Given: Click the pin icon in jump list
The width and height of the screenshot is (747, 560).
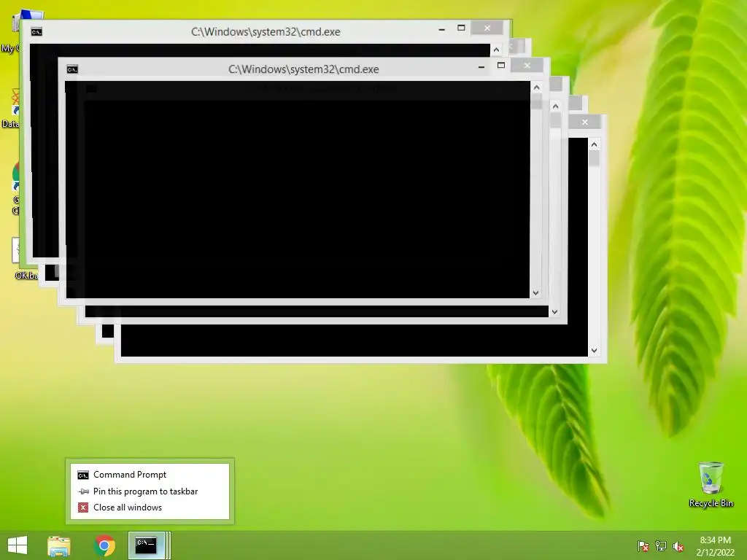Looking at the screenshot, I should 83,491.
